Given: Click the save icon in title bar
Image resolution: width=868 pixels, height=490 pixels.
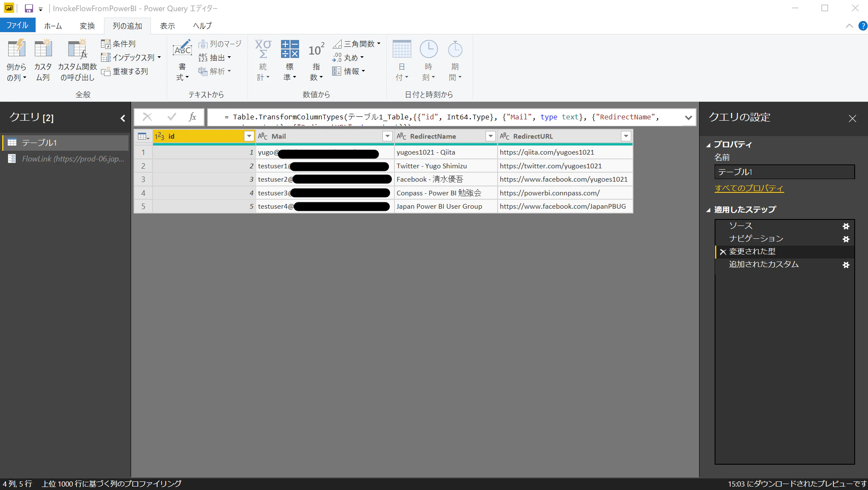Looking at the screenshot, I should [x=29, y=8].
